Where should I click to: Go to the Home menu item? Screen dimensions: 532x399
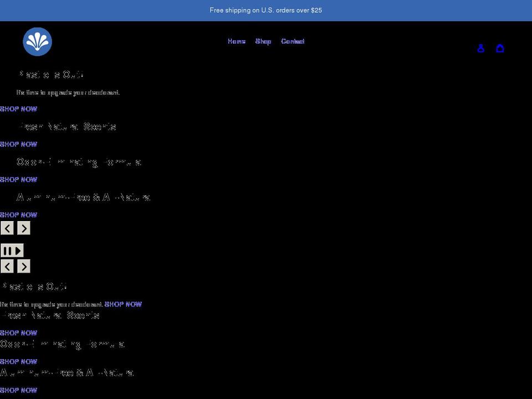(x=237, y=42)
